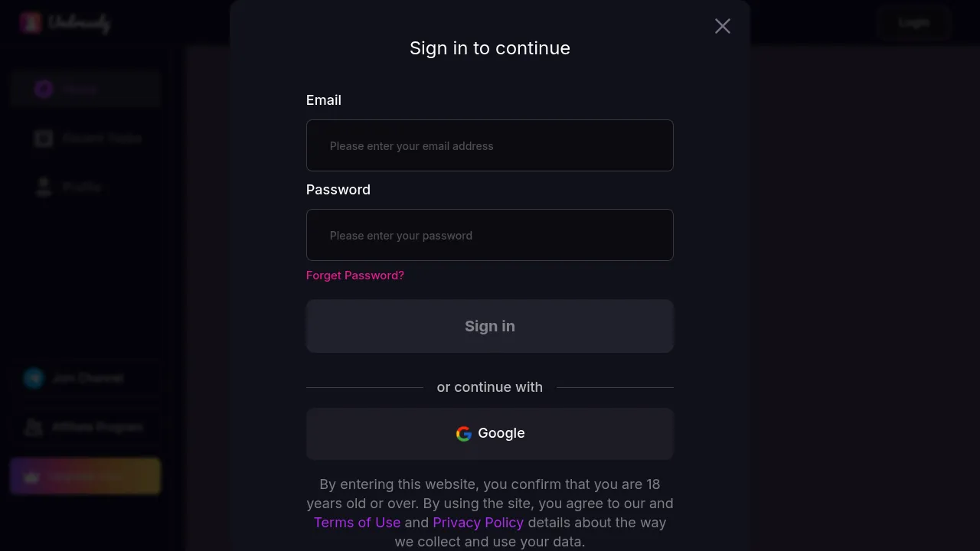
Task: Select the purple Home icon in sidebar
Action: (x=44, y=89)
